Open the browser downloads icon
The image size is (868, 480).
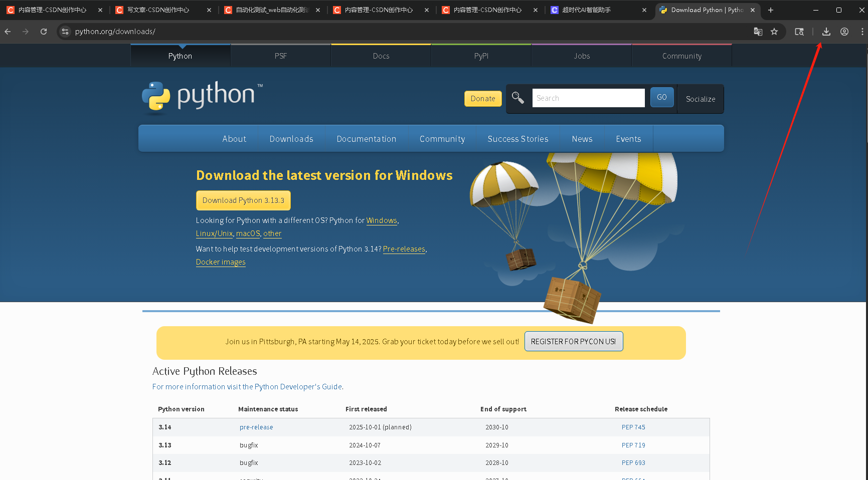(x=826, y=32)
